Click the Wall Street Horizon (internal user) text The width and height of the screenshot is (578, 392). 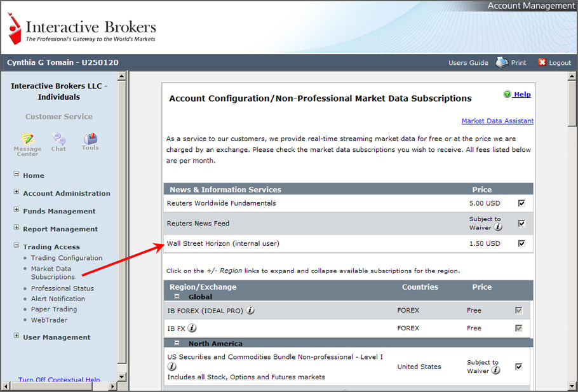click(x=223, y=243)
